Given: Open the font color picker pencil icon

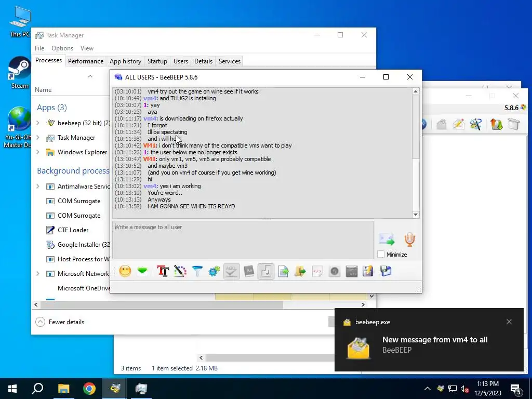Looking at the screenshot, I should [180, 271].
